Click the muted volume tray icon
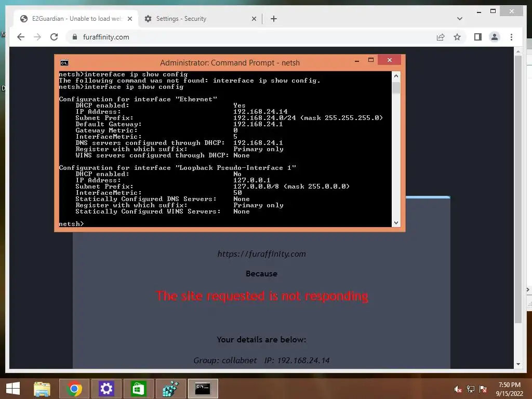 tap(458, 389)
